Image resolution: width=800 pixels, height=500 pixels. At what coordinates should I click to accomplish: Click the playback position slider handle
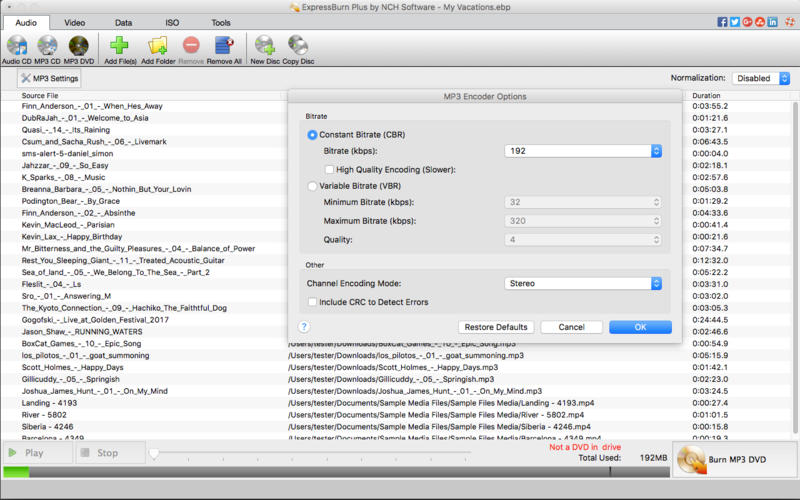(x=154, y=453)
